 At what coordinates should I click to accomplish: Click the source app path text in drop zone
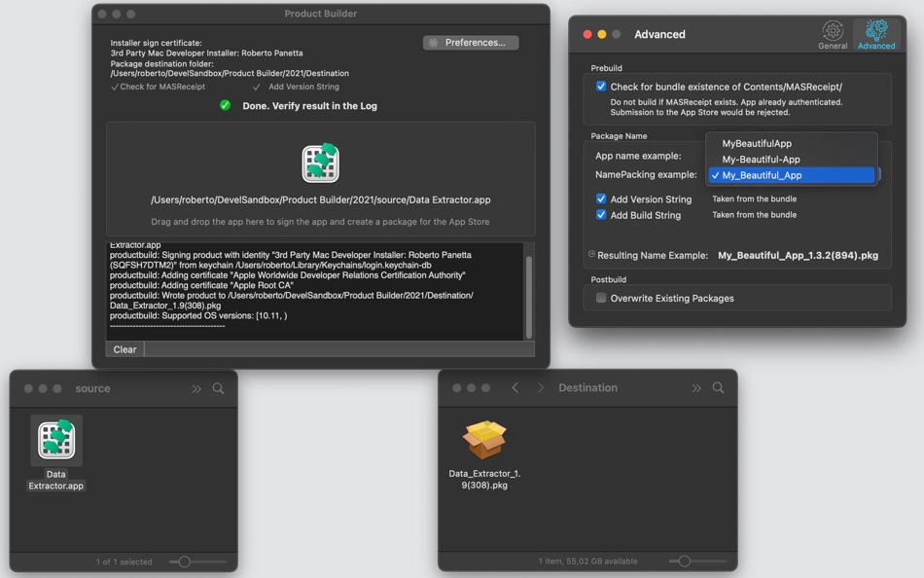[x=321, y=199]
